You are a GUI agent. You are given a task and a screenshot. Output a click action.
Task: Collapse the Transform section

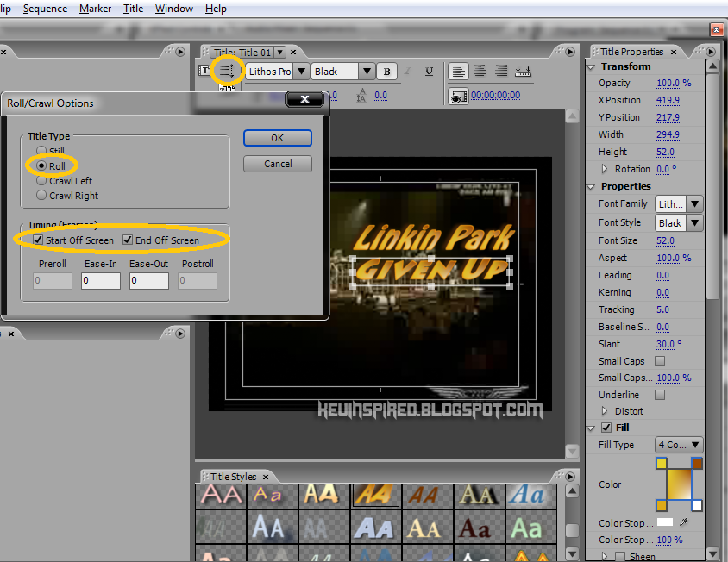tap(590, 66)
